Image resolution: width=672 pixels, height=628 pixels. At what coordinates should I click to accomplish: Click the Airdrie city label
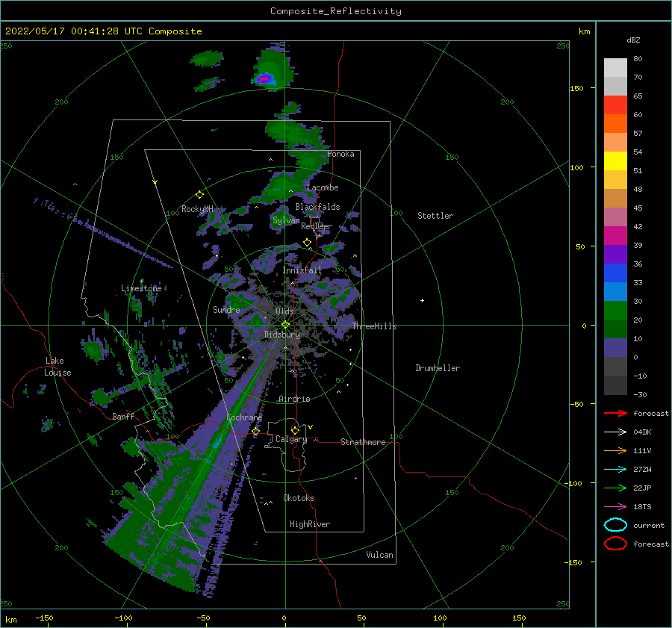click(x=294, y=399)
